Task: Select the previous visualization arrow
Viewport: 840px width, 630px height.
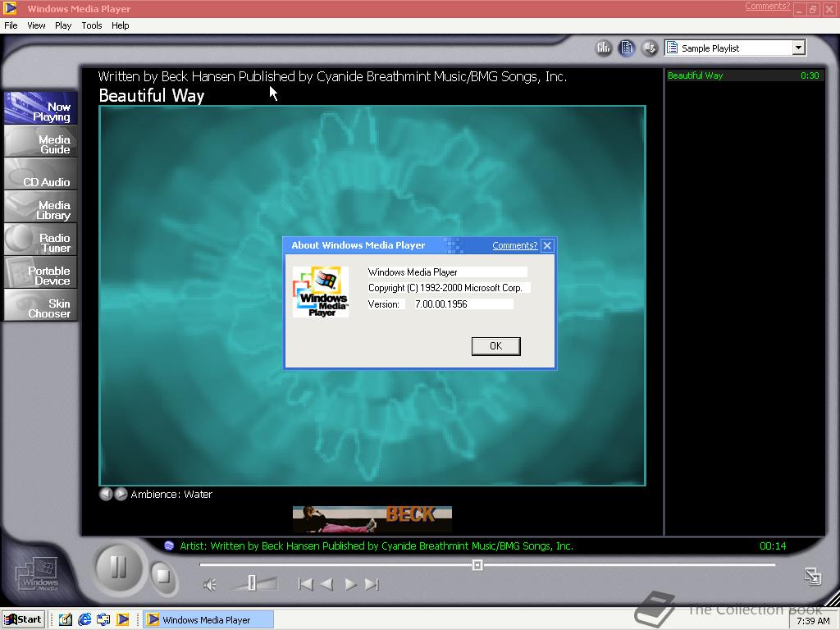Action: (x=106, y=494)
